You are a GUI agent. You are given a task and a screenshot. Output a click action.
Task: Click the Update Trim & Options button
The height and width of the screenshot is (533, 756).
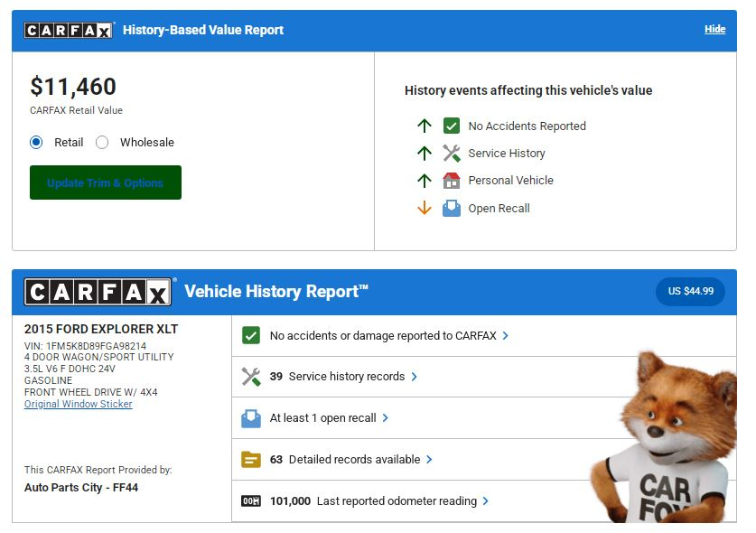point(106,182)
